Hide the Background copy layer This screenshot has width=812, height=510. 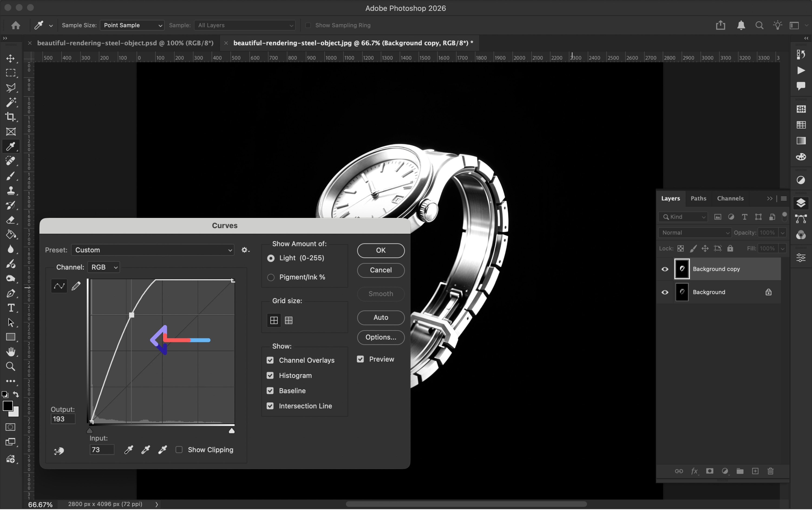665,269
